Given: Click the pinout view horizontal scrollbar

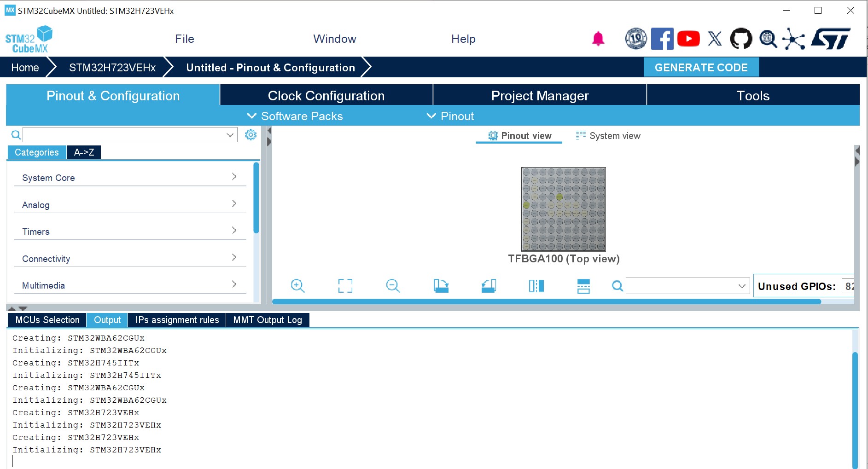Looking at the screenshot, I should click(x=546, y=302).
